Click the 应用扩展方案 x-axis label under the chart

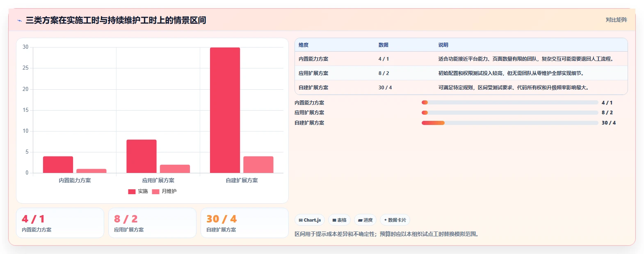(x=158, y=180)
